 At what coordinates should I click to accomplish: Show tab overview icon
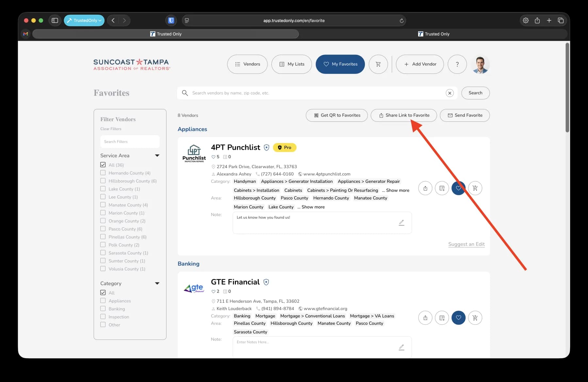[561, 20]
